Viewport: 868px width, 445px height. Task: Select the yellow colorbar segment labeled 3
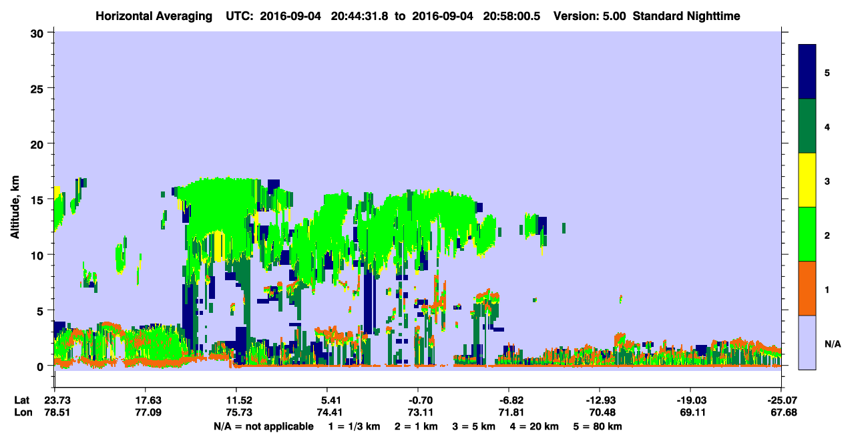[807, 180]
